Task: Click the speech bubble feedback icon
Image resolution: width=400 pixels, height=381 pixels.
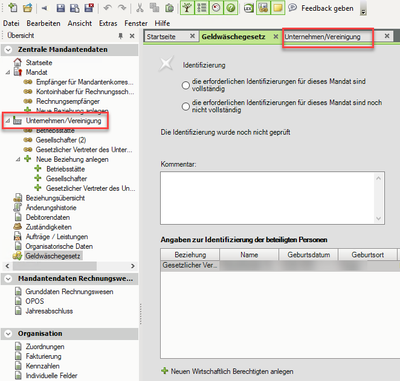Action: [292, 7]
